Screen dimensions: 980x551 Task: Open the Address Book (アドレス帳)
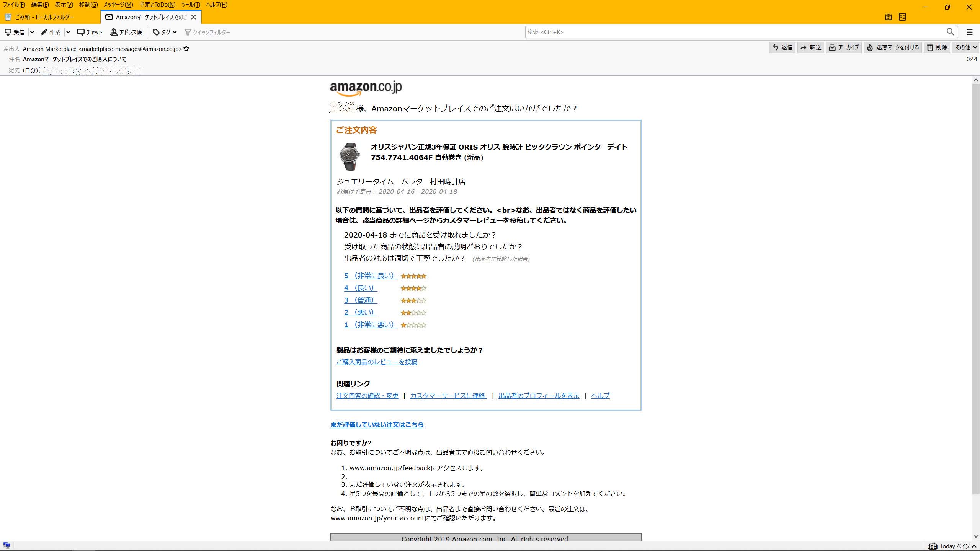tap(126, 32)
